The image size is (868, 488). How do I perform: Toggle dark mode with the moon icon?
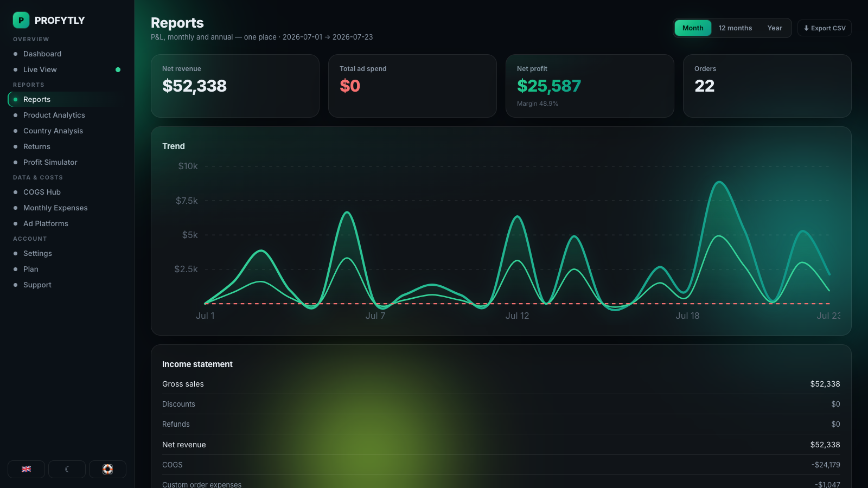coord(67,469)
